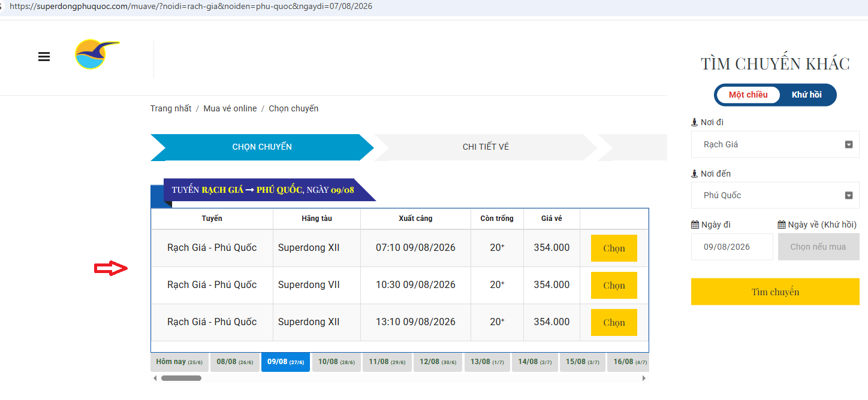The width and height of the screenshot is (868, 400).
Task: Click the date strip horizontal scrollbar thumb
Action: (x=181, y=378)
